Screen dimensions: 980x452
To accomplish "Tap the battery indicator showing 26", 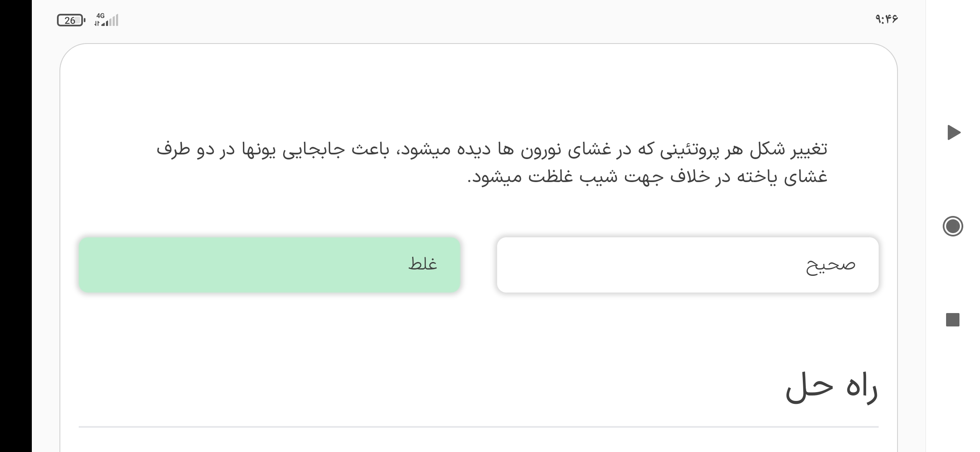I will click(x=70, y=20).
